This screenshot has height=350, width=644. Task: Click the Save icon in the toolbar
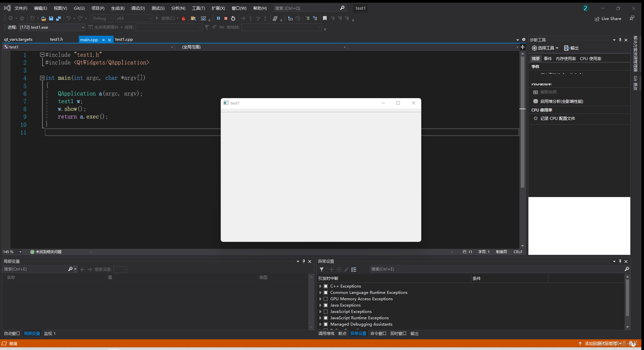pos(51,18)
